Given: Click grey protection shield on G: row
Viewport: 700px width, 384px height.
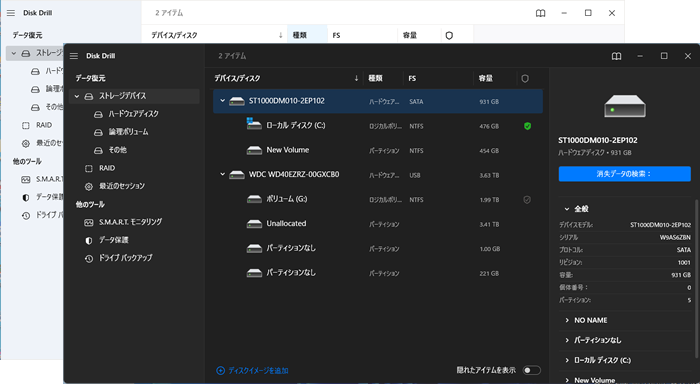Looking at the screenshot, I should click(527, 200).
